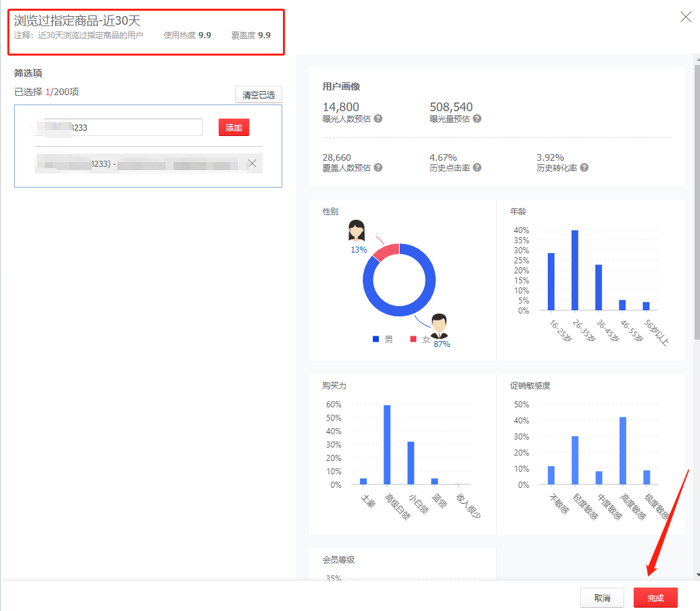
Task: Click help icon beside 曝光量预估
Action: tap(477, 119)
